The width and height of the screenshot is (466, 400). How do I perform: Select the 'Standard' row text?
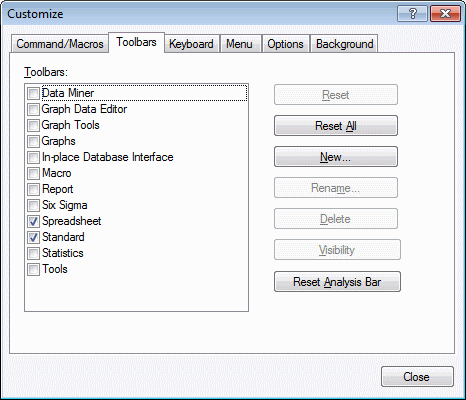point(63,237)
